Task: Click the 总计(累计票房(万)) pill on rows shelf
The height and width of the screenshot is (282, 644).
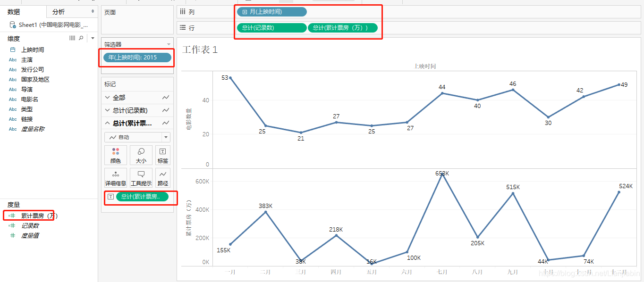Action: point(343,28)
